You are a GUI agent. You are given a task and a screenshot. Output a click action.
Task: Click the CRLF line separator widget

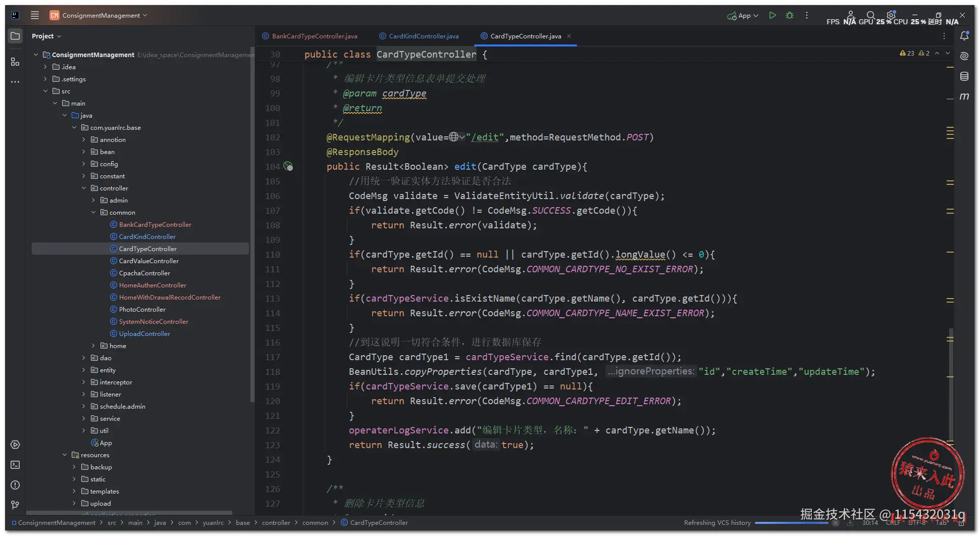(x=893, y=522)
